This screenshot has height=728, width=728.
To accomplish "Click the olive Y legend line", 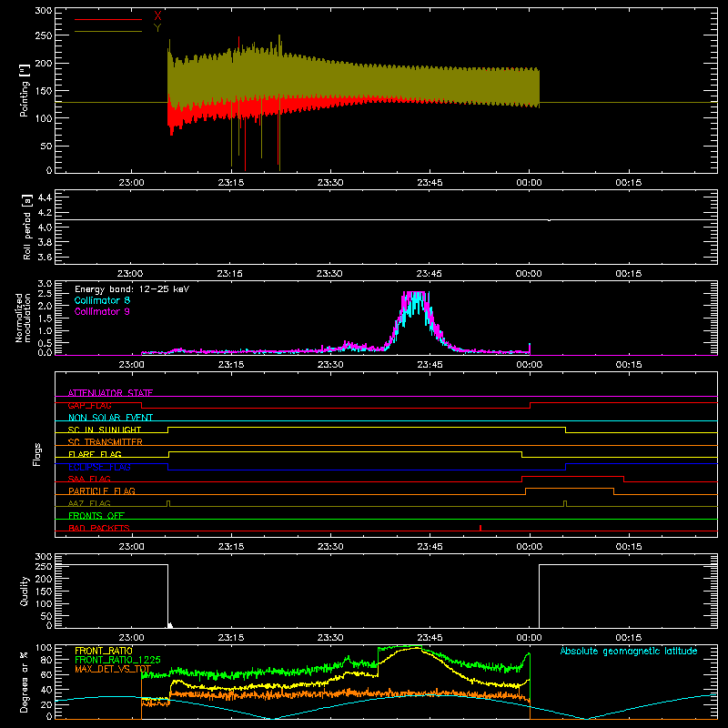I will [x=108, y=31].
